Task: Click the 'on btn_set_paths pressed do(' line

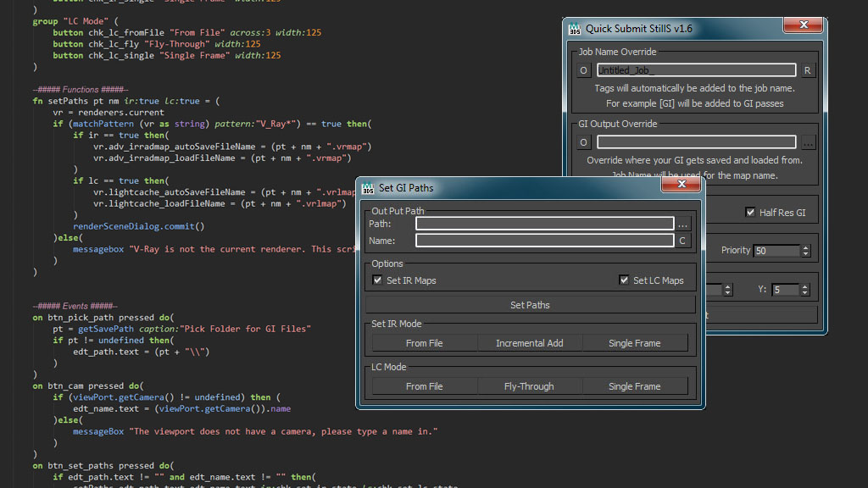Action: pos(103,465)
